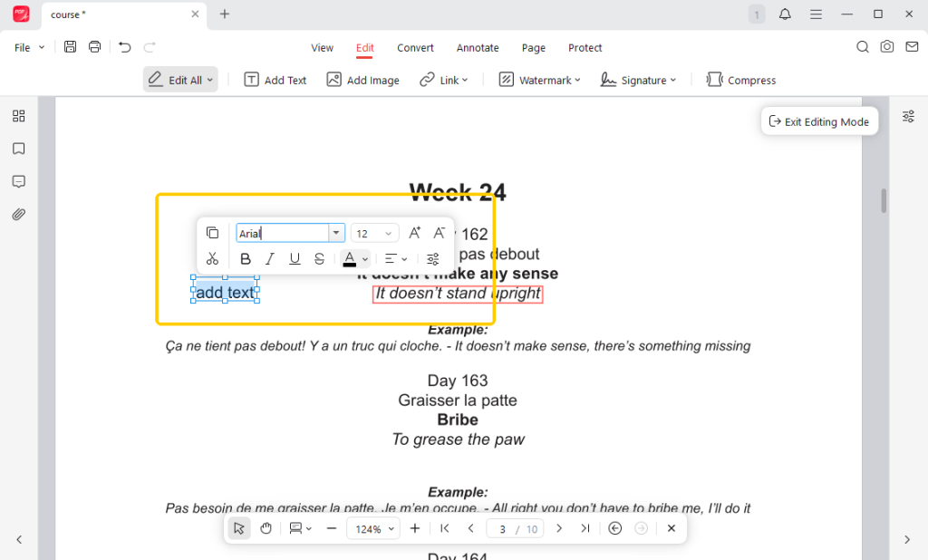Close the bottom navigation bar
This screenshot has width=928, height=560.
coord(672,528)
